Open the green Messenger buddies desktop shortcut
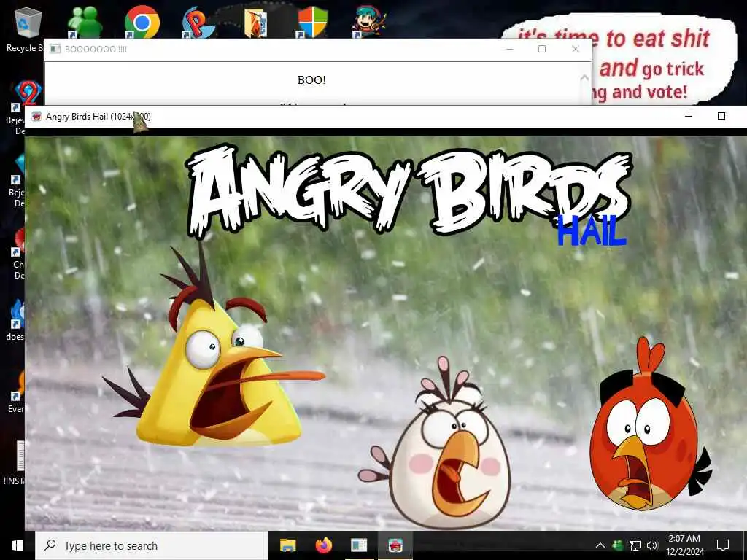Image resolution: width=747 pixels, height=560 pixels. [85, 23]
